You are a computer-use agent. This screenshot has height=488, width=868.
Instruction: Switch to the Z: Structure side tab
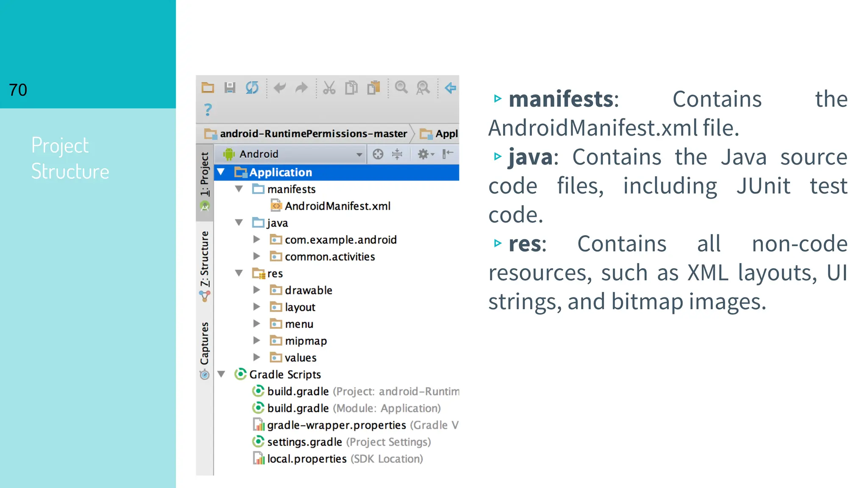point(205,266)
